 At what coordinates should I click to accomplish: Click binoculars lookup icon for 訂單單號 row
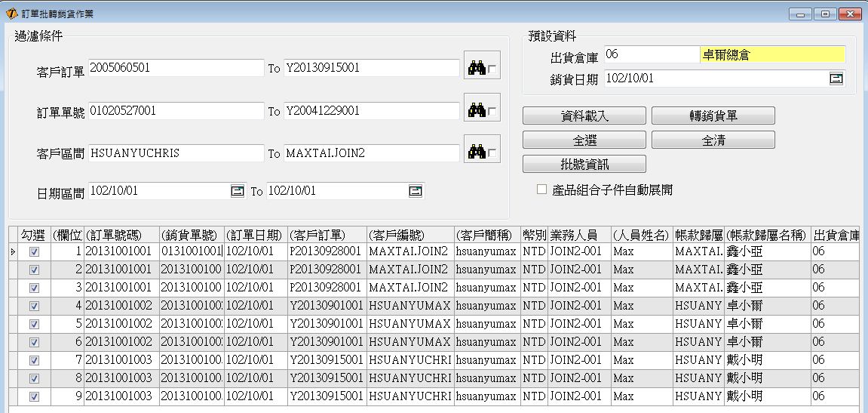(477, 110)
